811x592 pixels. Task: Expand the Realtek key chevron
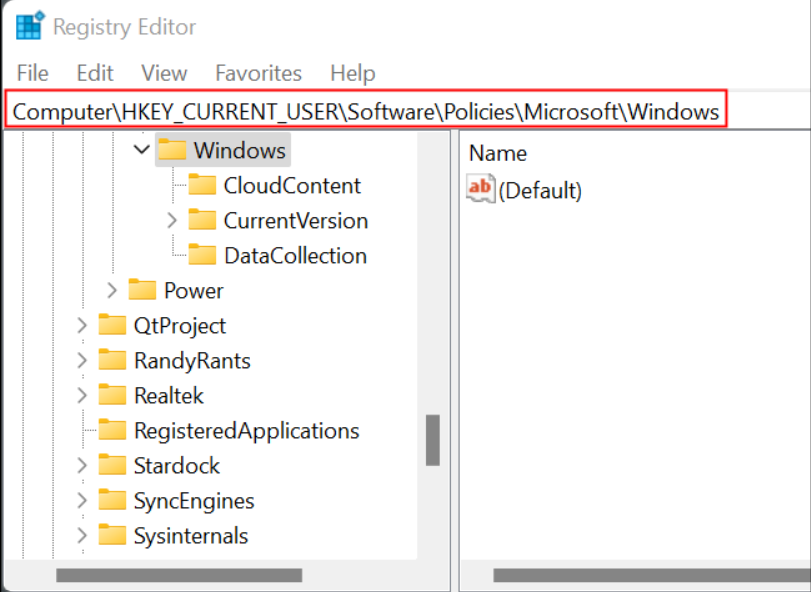point(81,395)
